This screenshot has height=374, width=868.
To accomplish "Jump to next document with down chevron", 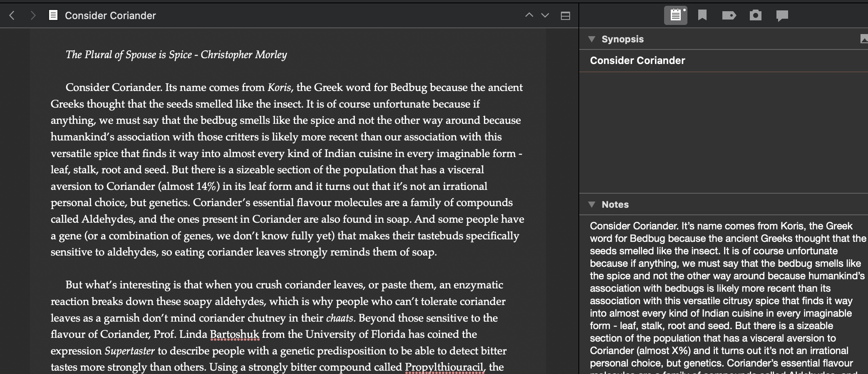I will [x=545, y=16].
